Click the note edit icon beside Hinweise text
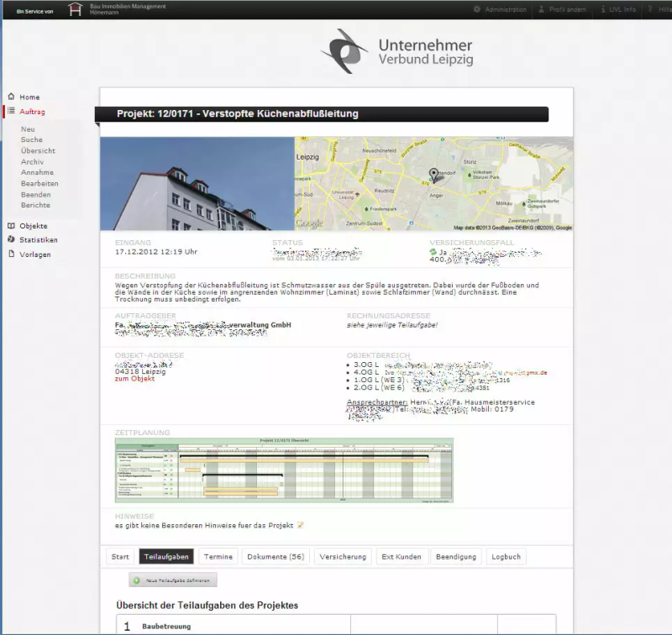The height and width of the screenshot is (635, 672). (301, 525)
